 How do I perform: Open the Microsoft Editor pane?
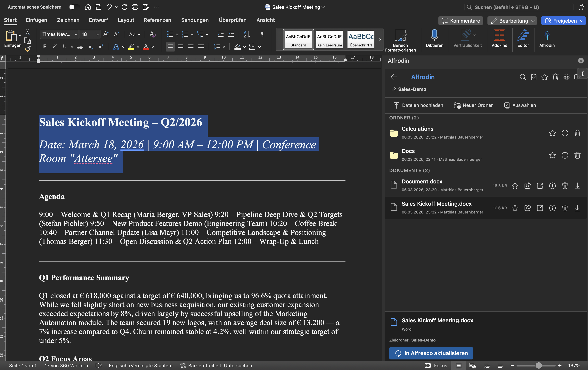[x=523, y=39]
